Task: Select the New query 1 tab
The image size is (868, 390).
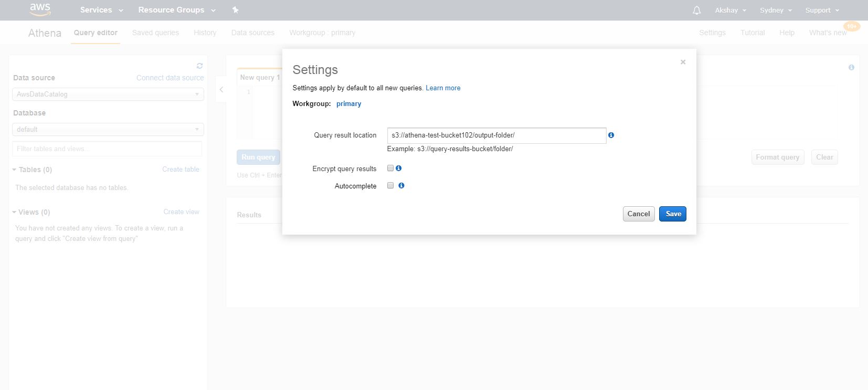Action: [260, 77]
